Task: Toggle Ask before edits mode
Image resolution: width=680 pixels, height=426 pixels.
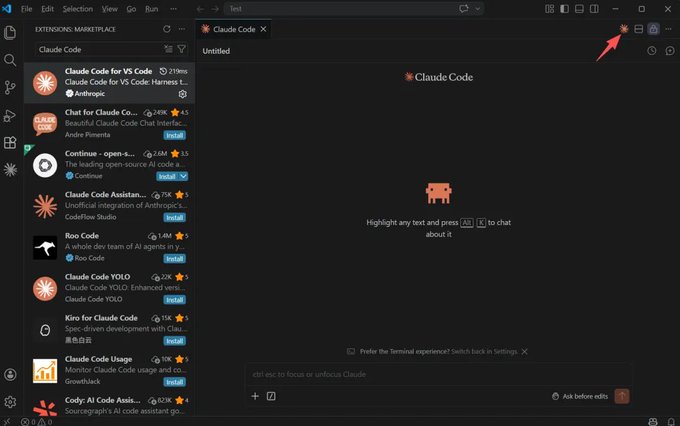Action: (580, 396)
